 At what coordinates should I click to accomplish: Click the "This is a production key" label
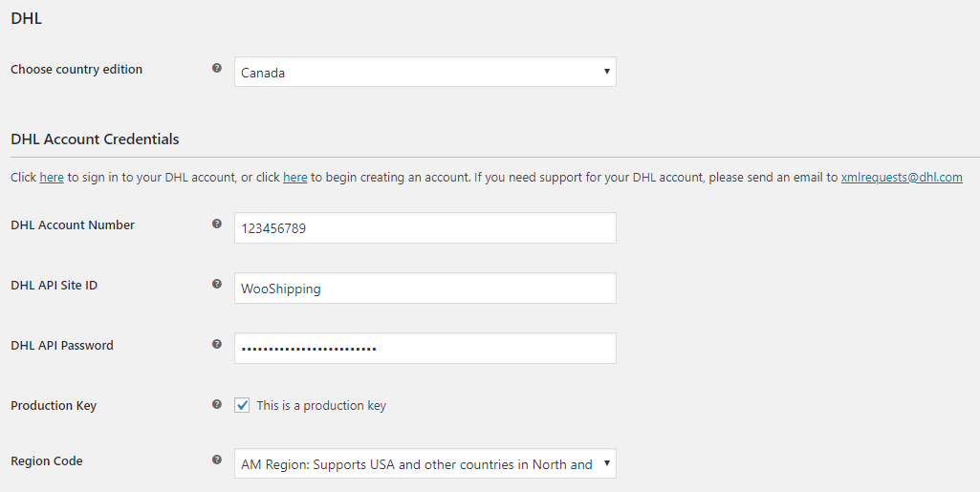click(321, 406)
